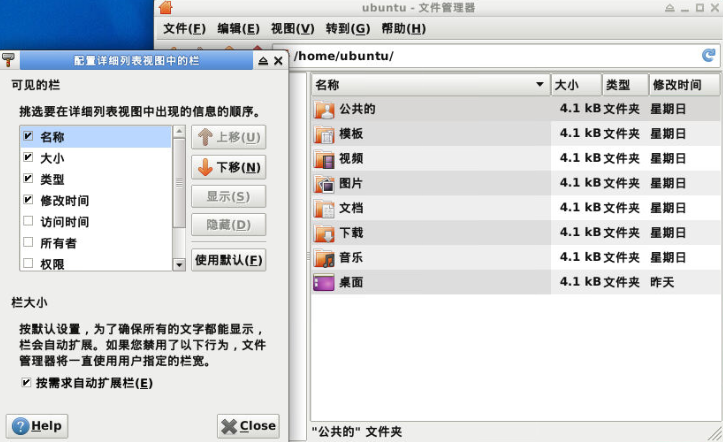
Task: Enable the 访问时间 column checkbox
Action: tap(28, 222)
